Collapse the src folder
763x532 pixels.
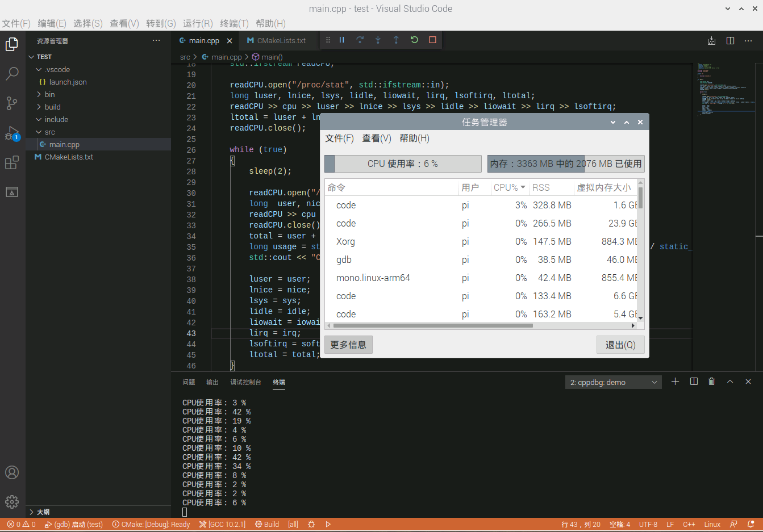(39, 132)
